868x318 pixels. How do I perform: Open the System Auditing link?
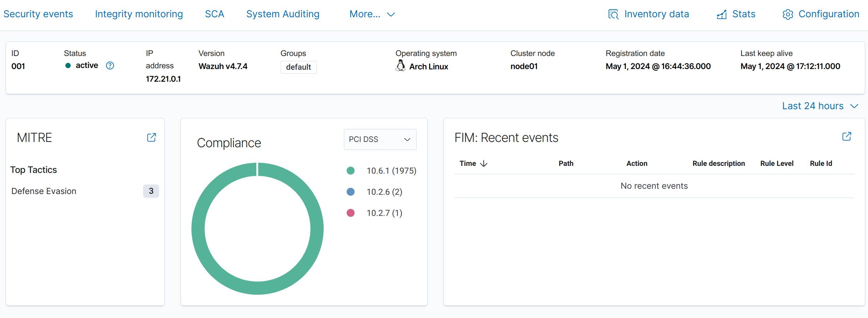pyautogui.click(x=283, y=14)
